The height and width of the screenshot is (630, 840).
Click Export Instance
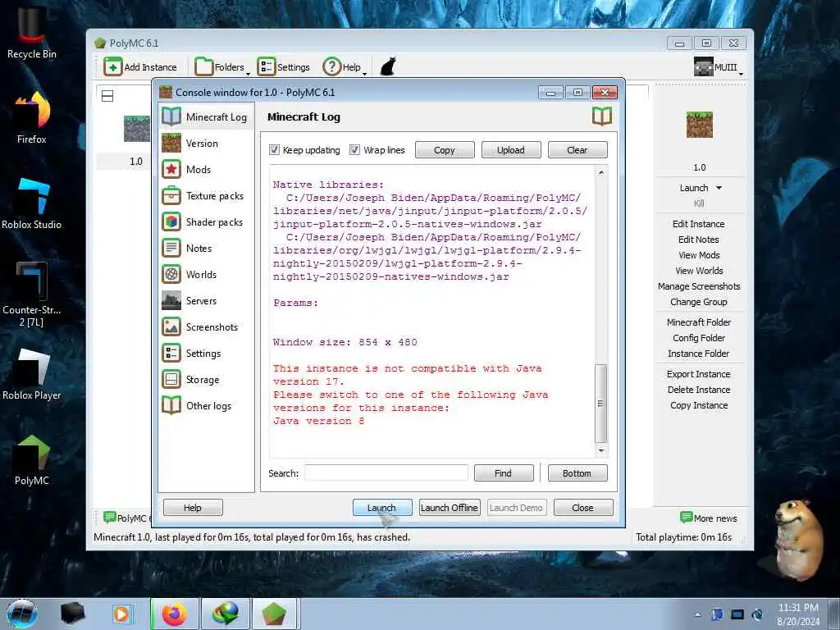tap(699, 374)
